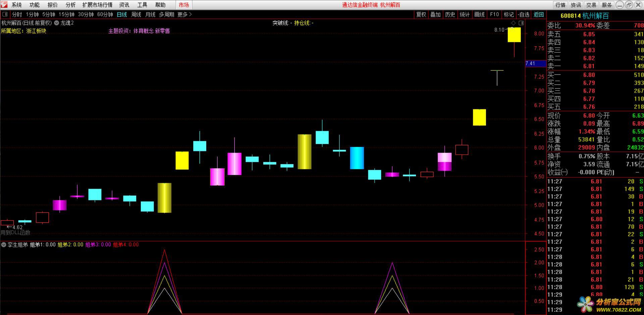Click the 返回 return button

click(539, 14)
